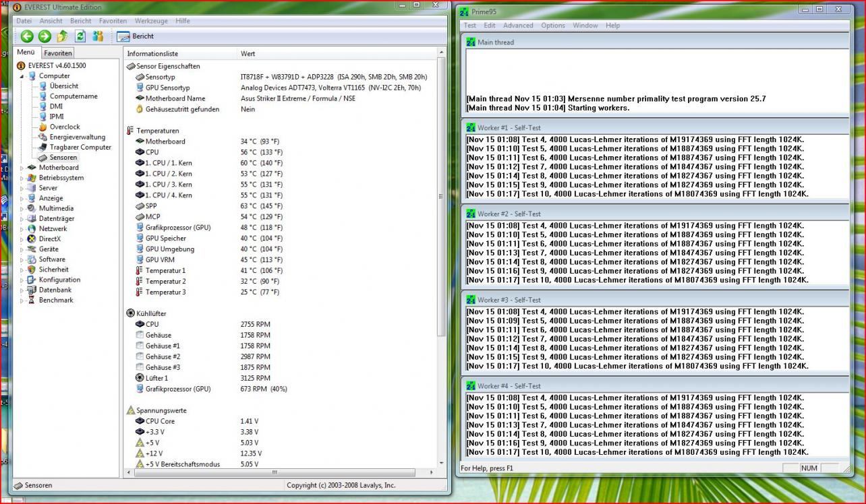Expand the Server tree node
Screen dimensions: 866x504
[22, 188]
